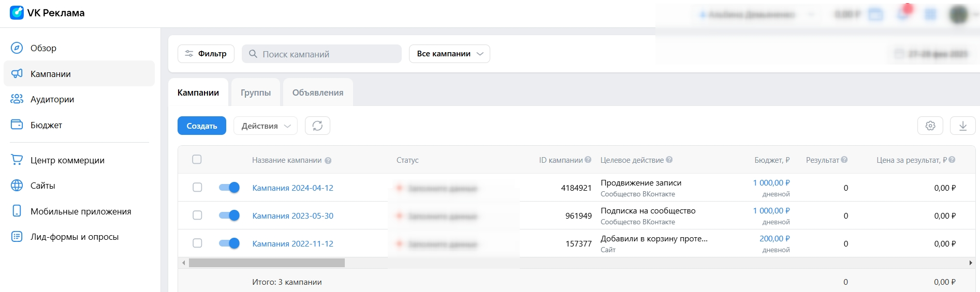Viewport: 980px width, 292px height.
Task: Click help icon next to Целевое действие
Action: 669,160
